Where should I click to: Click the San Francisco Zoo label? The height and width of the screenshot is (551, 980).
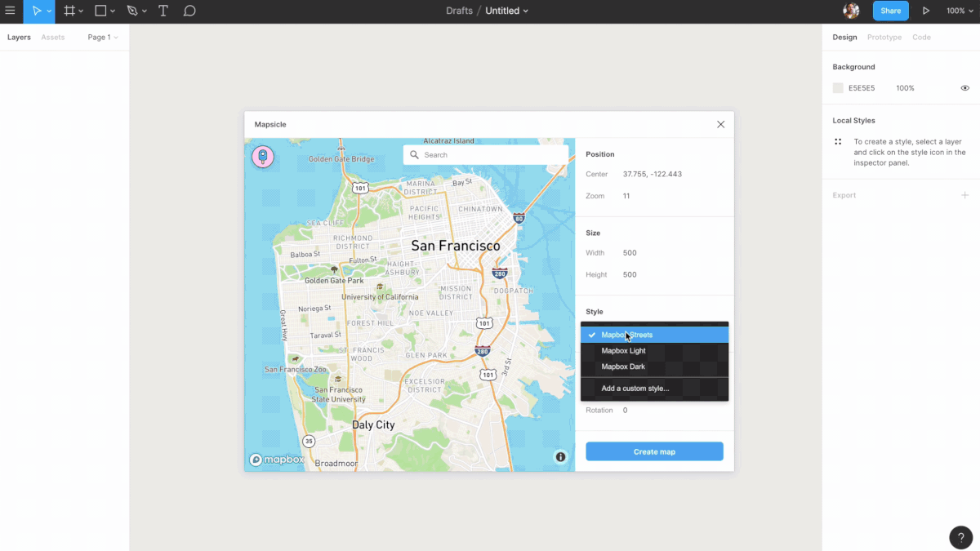pos(296,370)
